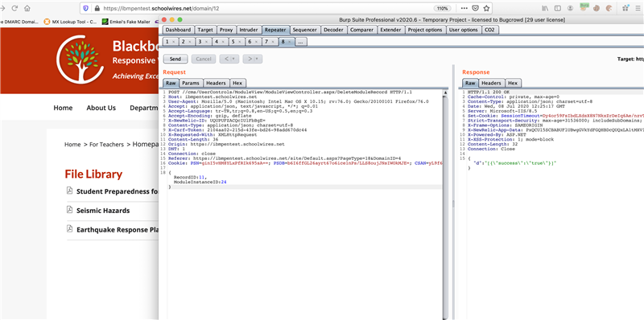Send the Repeater request
The height and width of the screenshot is (320, 644).
point(175,59)
